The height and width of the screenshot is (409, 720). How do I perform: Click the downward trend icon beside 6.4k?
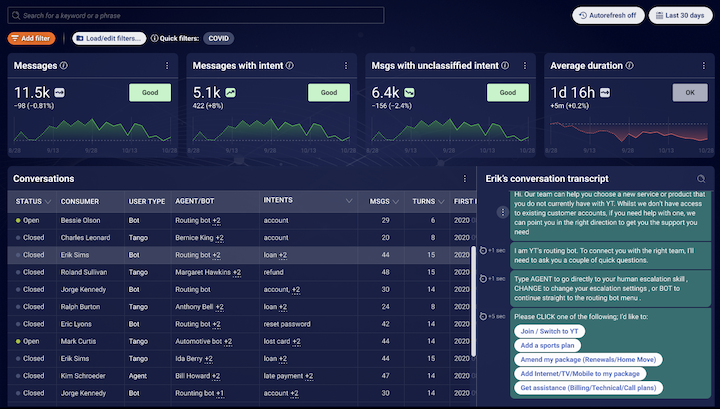[409, 93]
